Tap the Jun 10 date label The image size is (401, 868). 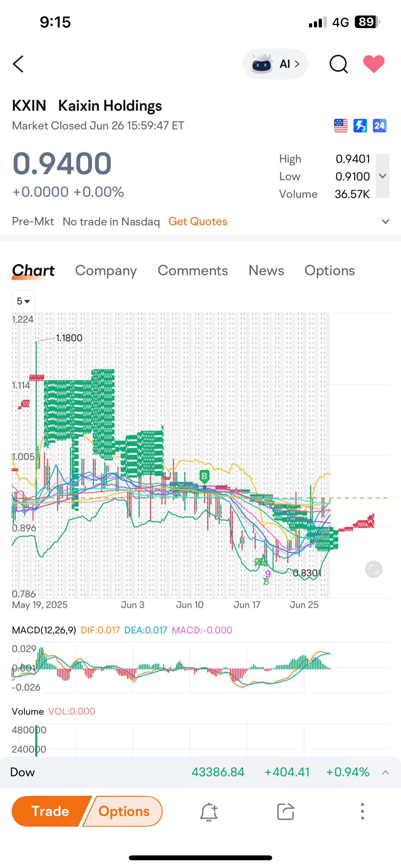(190, 605)
